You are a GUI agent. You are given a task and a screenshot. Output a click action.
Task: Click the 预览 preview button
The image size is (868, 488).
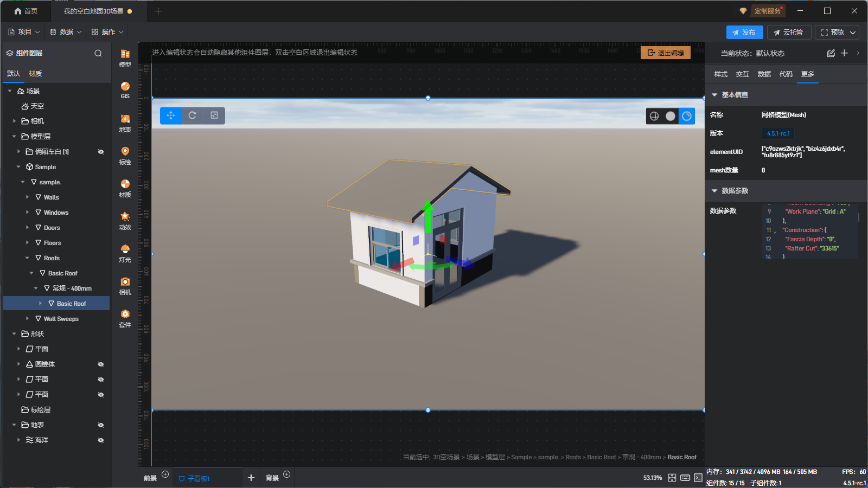(x=833, y=33)
